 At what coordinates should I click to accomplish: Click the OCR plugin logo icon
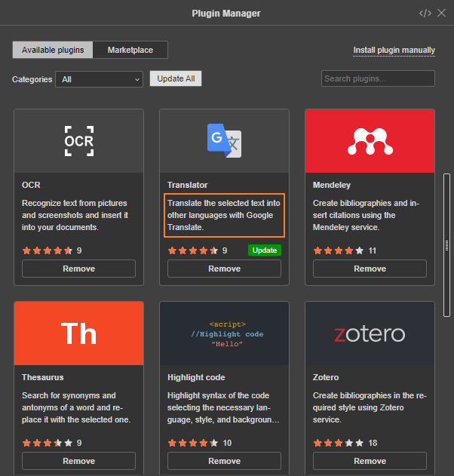79,141
